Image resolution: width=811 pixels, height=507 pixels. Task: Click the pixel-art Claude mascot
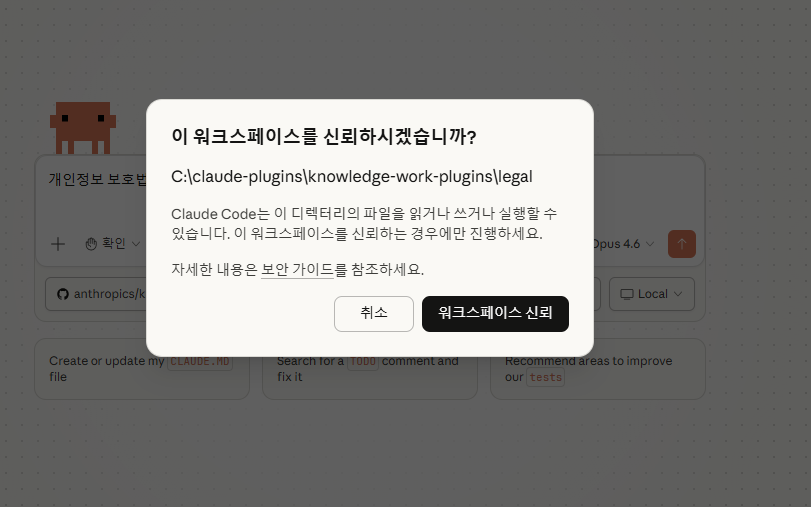pos(83,128)
